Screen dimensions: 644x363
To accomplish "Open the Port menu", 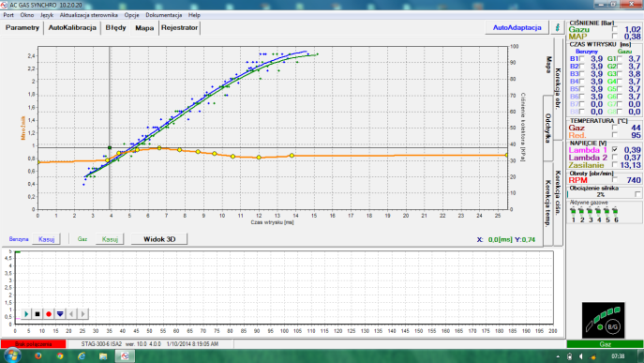I will pos(8,15).
